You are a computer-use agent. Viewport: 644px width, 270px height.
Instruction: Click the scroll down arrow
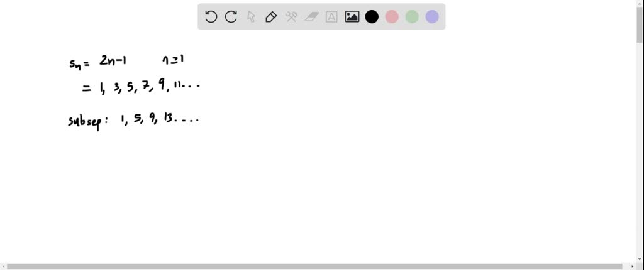pos(640,259)
